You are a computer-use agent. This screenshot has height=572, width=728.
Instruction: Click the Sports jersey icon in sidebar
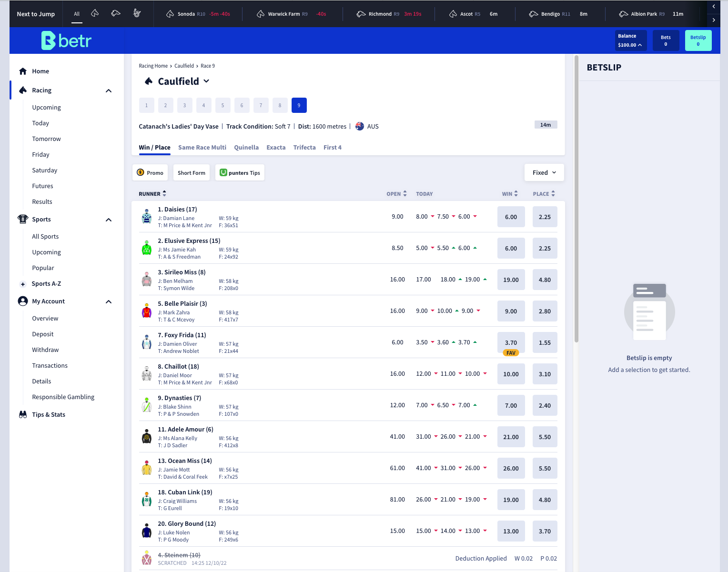pos(23,219)
